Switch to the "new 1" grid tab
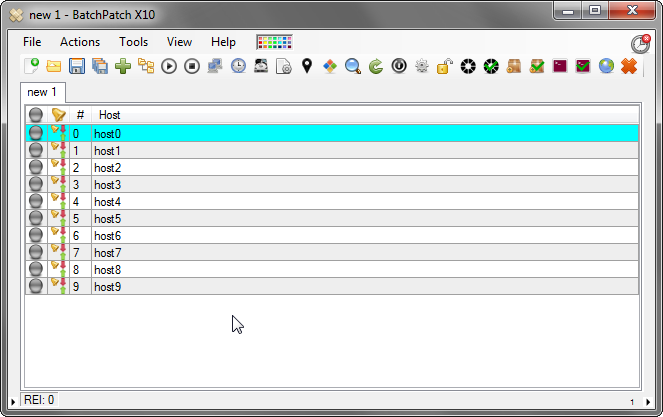 point(42,92)
